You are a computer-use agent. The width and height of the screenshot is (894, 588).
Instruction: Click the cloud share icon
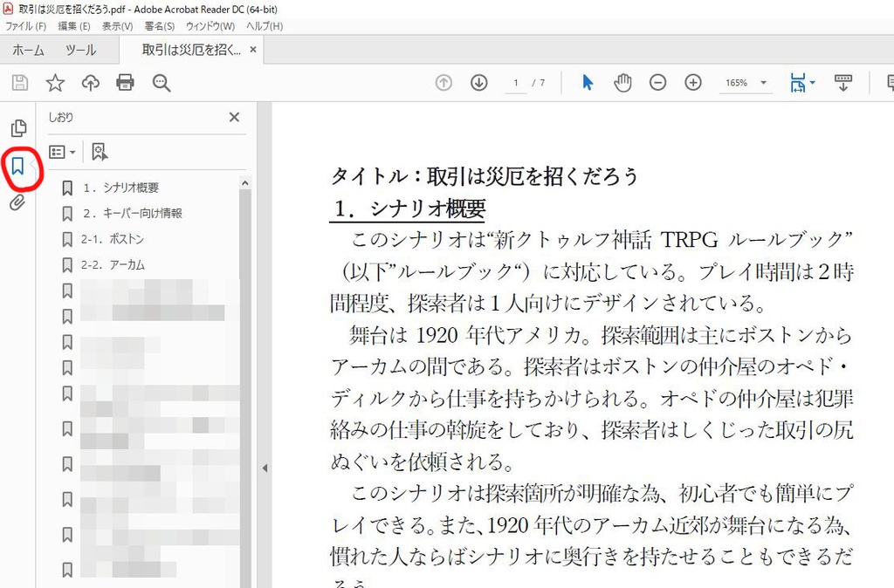(x=90, y=82)
